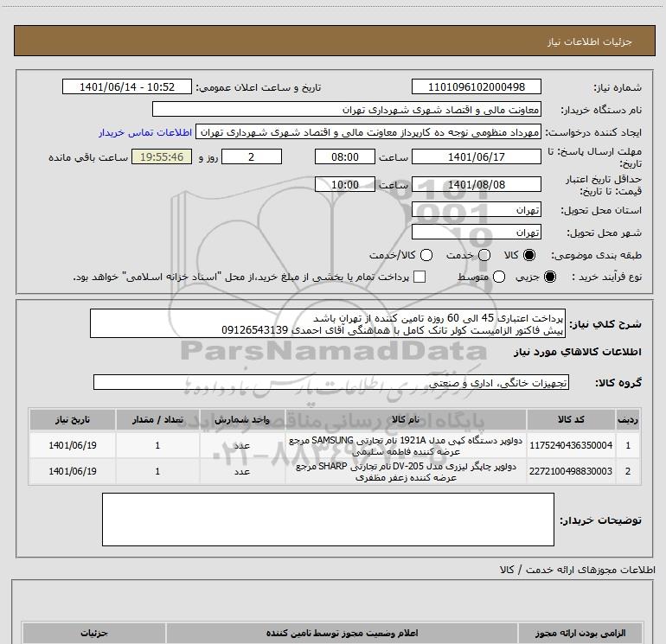Choose the جزیی purchase type radio

coord(549,277)
